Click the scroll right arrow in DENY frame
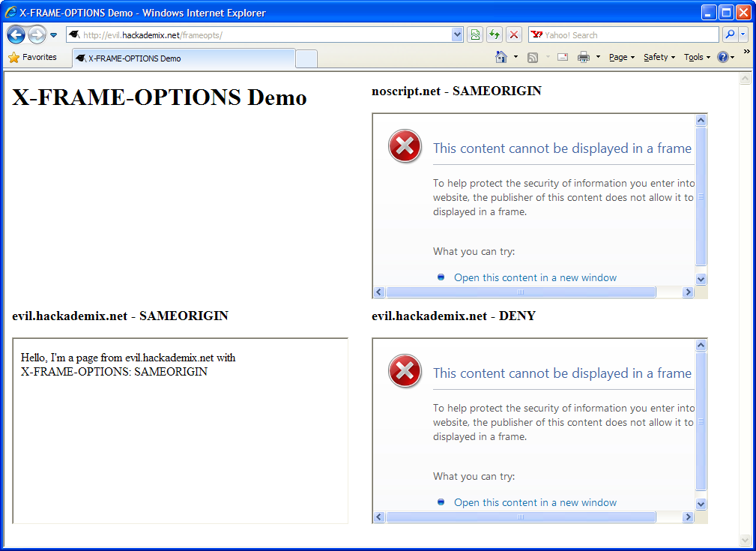Screen dimensions: 756x551 [x=688, y=517]
